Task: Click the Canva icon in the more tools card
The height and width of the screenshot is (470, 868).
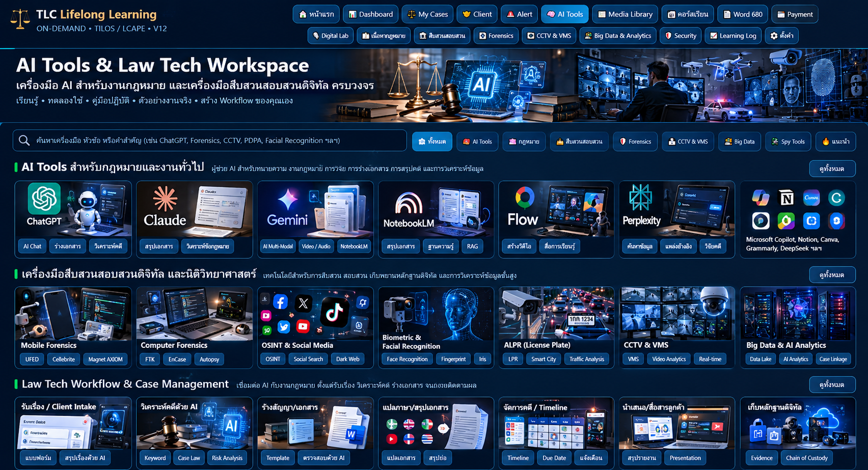Action: 811,198
